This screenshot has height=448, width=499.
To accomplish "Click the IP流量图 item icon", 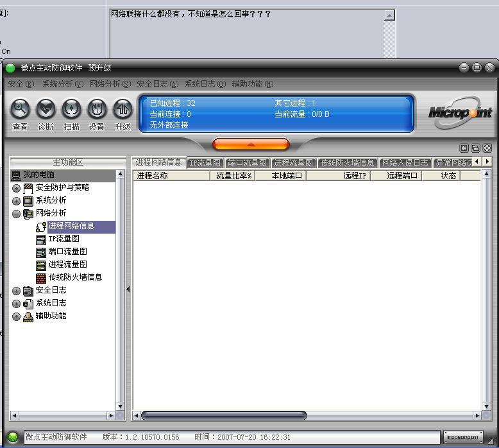I will 41,239.
